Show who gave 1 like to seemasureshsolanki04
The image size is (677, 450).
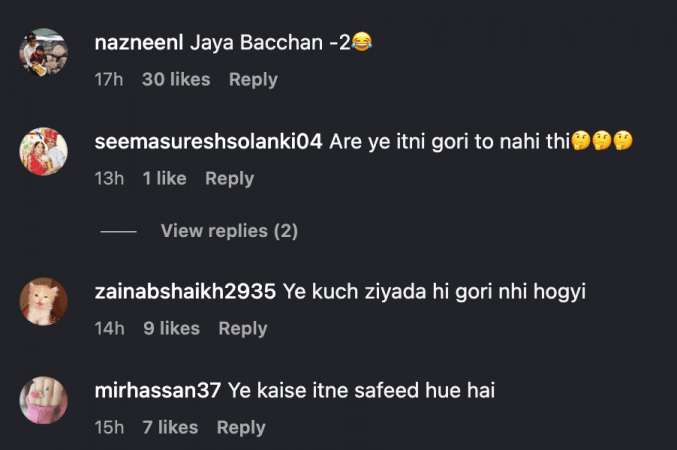tap(164, 178)
